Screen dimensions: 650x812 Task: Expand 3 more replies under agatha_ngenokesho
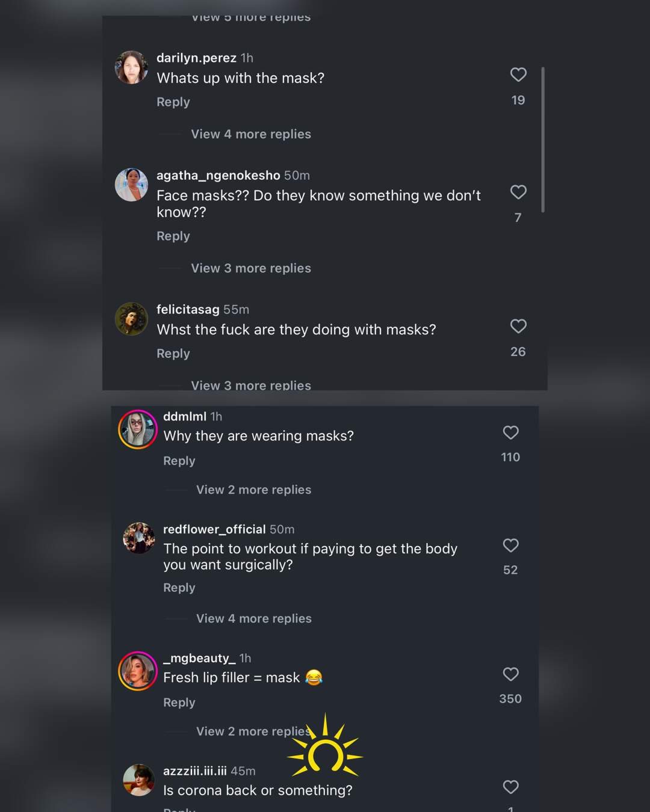[251, 268]
